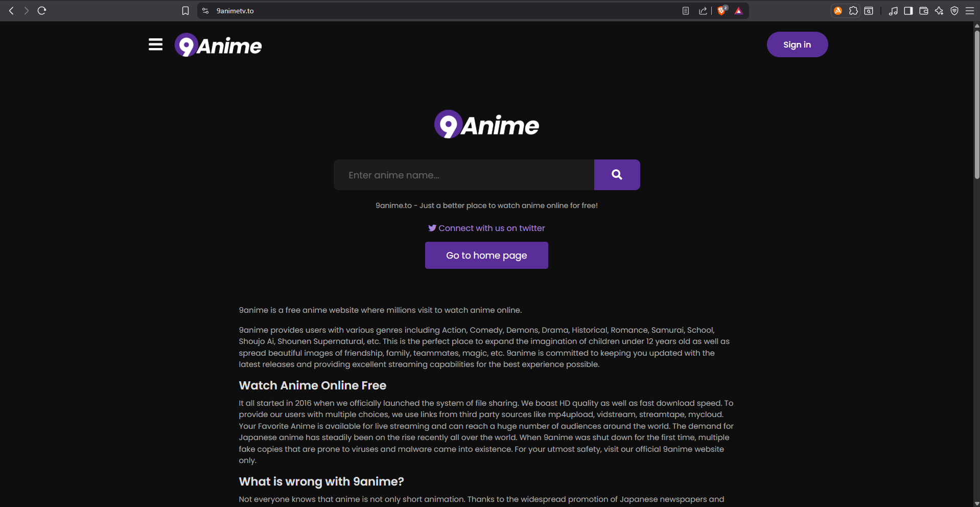Screen dimensions: 980x507
Task: Open the browser main menu hamburger
Action: [970, 11]
